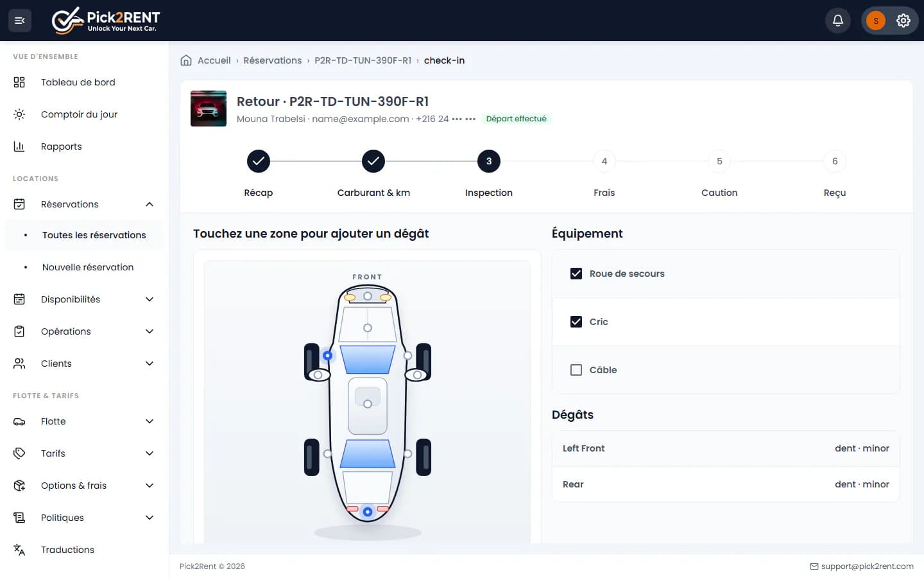
Task: Go to Toutes les réservations
Action: [x=84, y=235]
